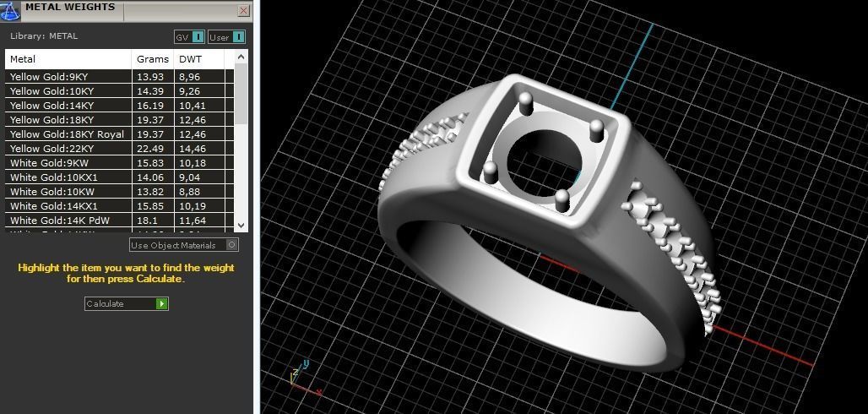Select the White Gold:10KX1 row
This screenshot has width=868, height=414.
tap(120, 177)
